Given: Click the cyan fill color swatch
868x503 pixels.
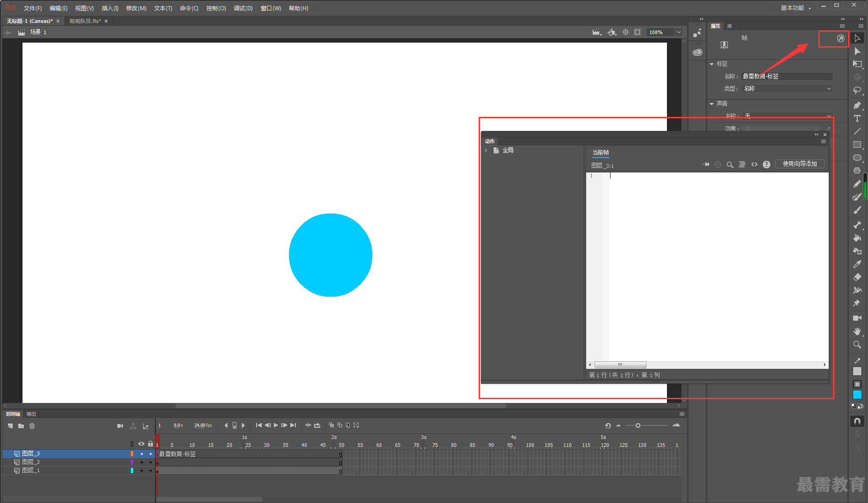Looking at the screenshot, I should (857, 395).
